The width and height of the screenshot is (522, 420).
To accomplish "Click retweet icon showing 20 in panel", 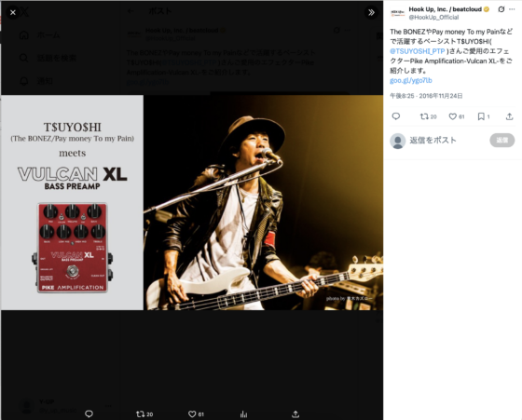I will [x=424, y=116].
